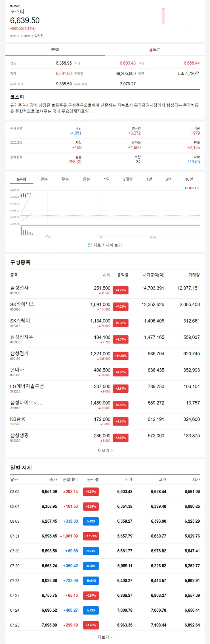Open SK하이닉스 stock row

tap(105, 307)
